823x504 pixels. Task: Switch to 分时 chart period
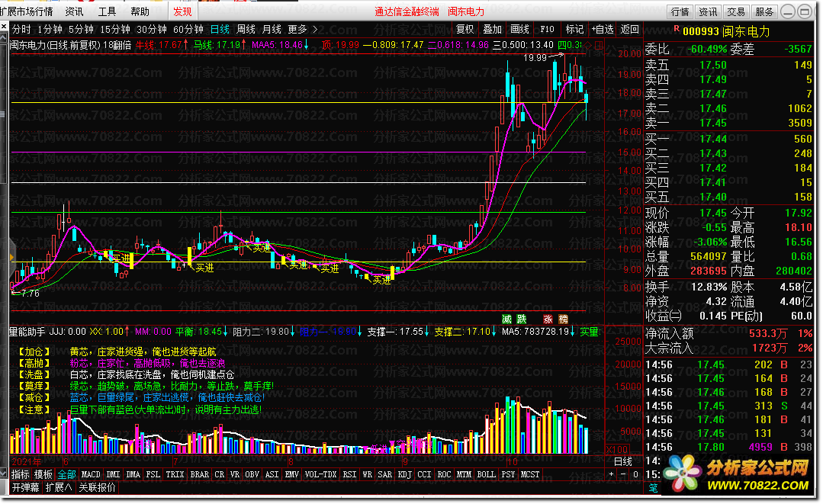(21, 30)
